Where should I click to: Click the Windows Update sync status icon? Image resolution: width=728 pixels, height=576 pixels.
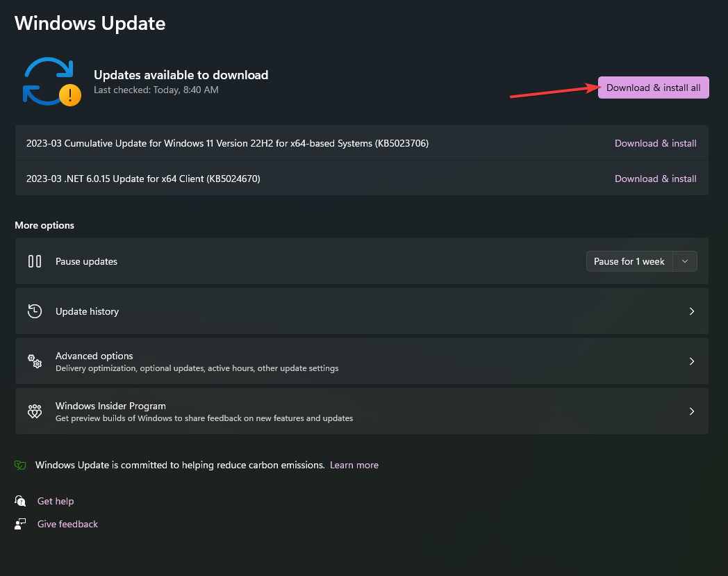pyautogui.click(x=51, y=81)
